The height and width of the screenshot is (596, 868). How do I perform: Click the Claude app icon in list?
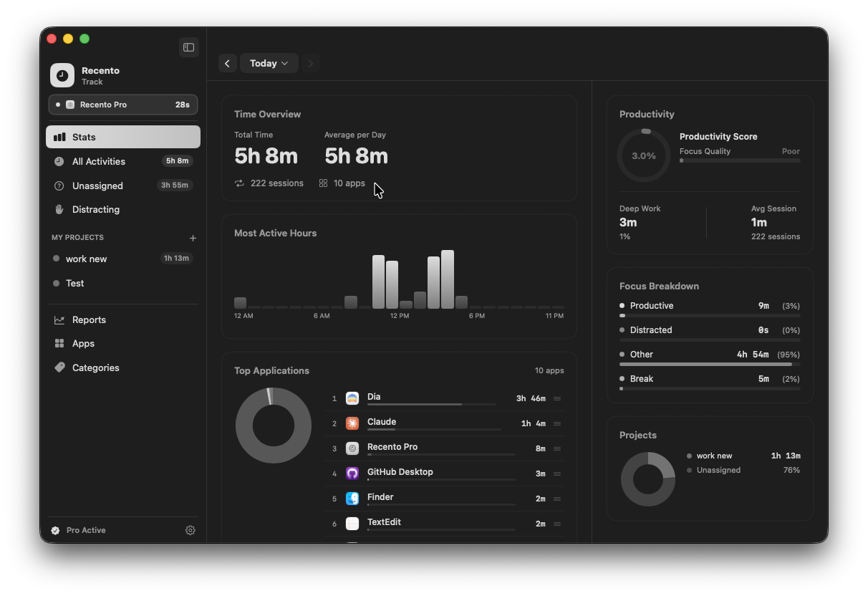[x=352, y=423]
